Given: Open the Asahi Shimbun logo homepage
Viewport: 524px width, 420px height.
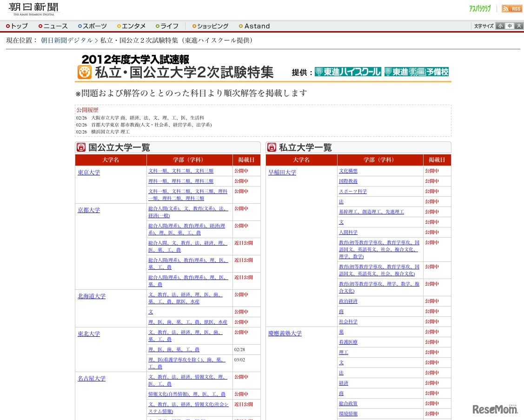Looking at the screenshot, I should click(x=33, y=9).
